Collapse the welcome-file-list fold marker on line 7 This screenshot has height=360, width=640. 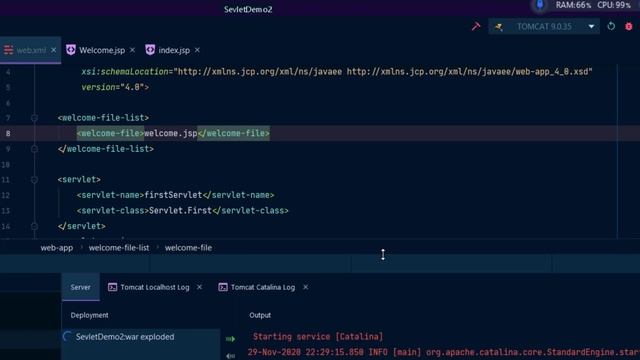[x=34, y=118]
